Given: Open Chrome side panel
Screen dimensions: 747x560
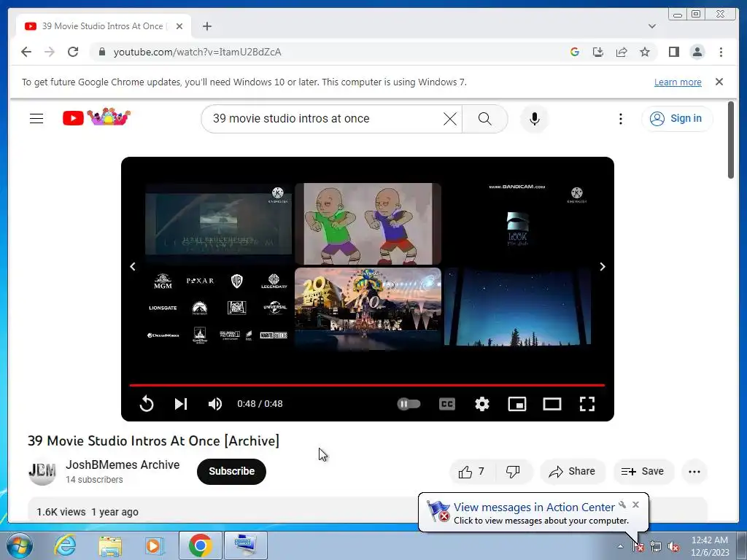Looking at the screenshot, I should tap(673, 52).
